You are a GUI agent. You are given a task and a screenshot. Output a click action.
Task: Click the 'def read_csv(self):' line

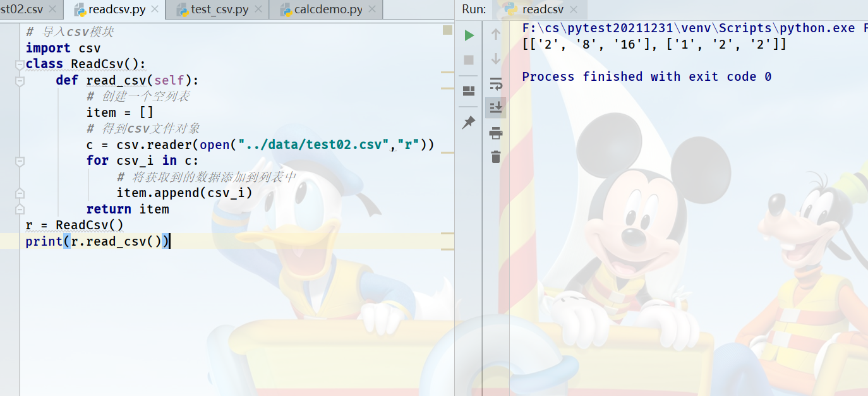(128, 80)
